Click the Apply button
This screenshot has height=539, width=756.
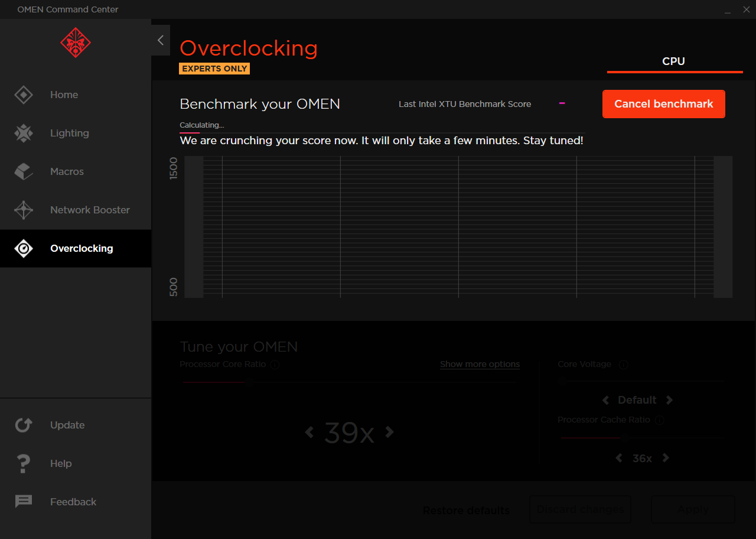693,509
